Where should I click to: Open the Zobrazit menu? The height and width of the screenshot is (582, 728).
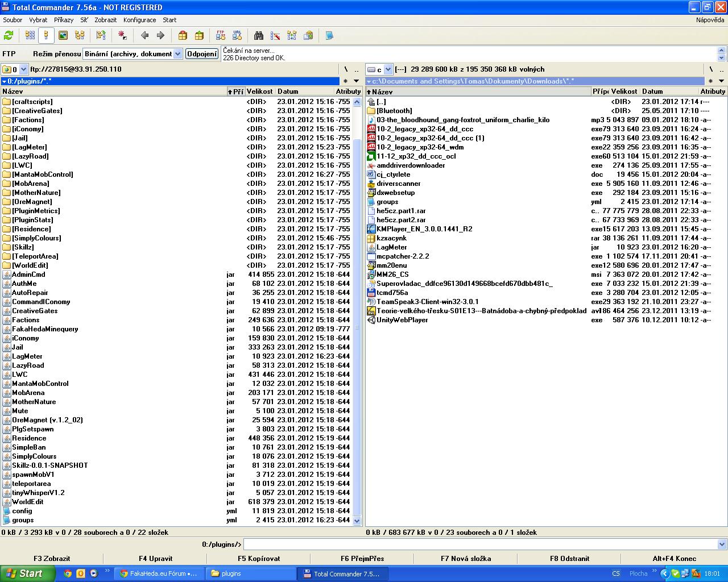(x=105, y=20)
